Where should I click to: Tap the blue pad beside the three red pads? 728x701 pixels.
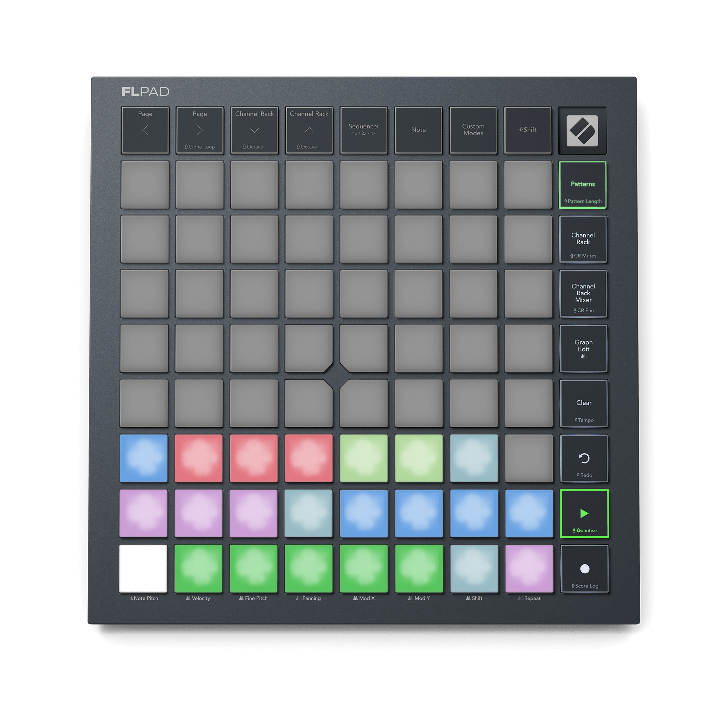point(144,459)
